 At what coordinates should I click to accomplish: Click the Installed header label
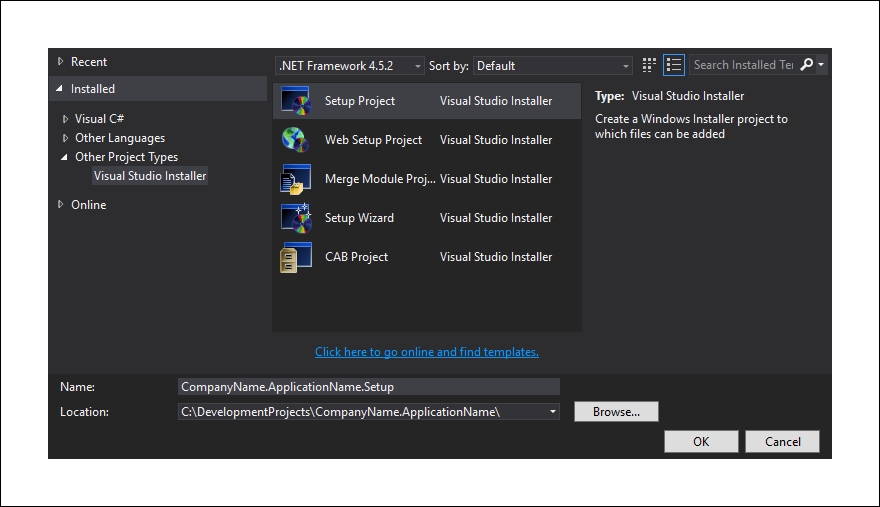coord(93,89)
